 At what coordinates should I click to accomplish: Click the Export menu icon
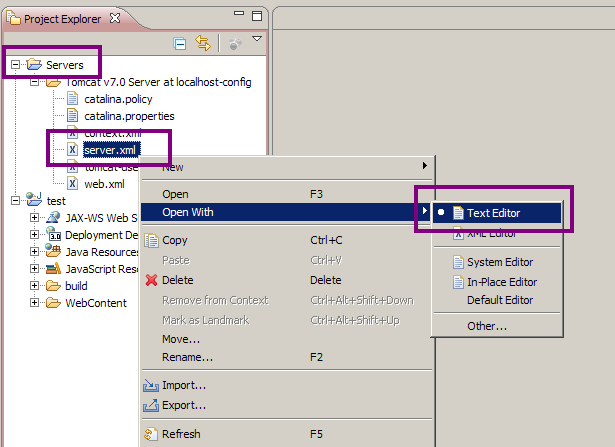[x=151, y=405]
